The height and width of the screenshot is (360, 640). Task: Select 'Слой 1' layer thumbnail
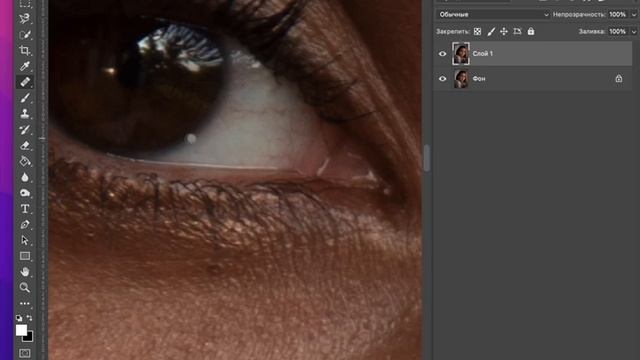(461, 53)
